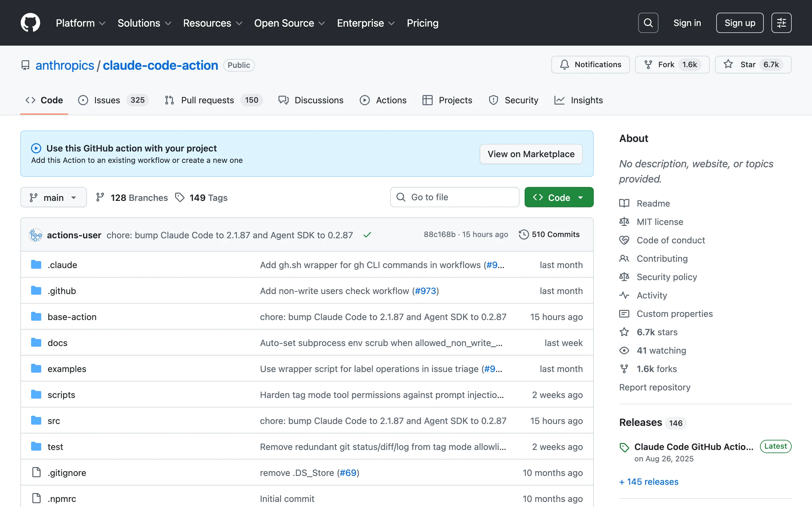Click the appearance settings sliders icon

coord(781,23)
